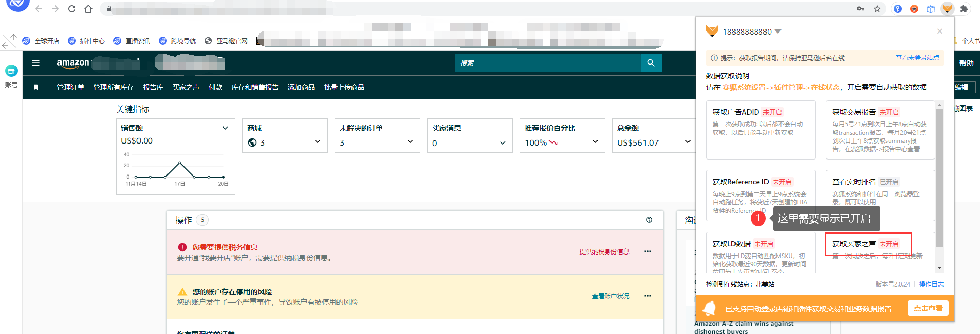Viewport: 980px width, 334px height.
Task: Expand account dropdown next to 18888888880
Action: 778,31
